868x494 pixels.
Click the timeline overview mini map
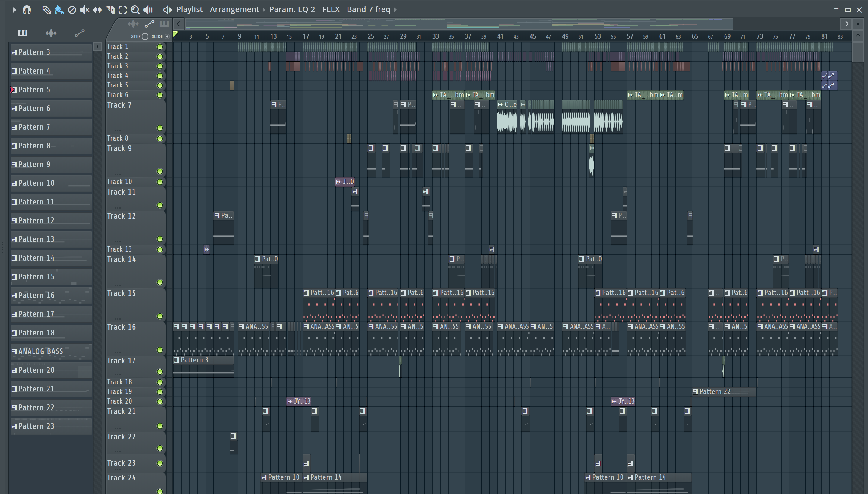pyautogui.click(x=459, y=24)
